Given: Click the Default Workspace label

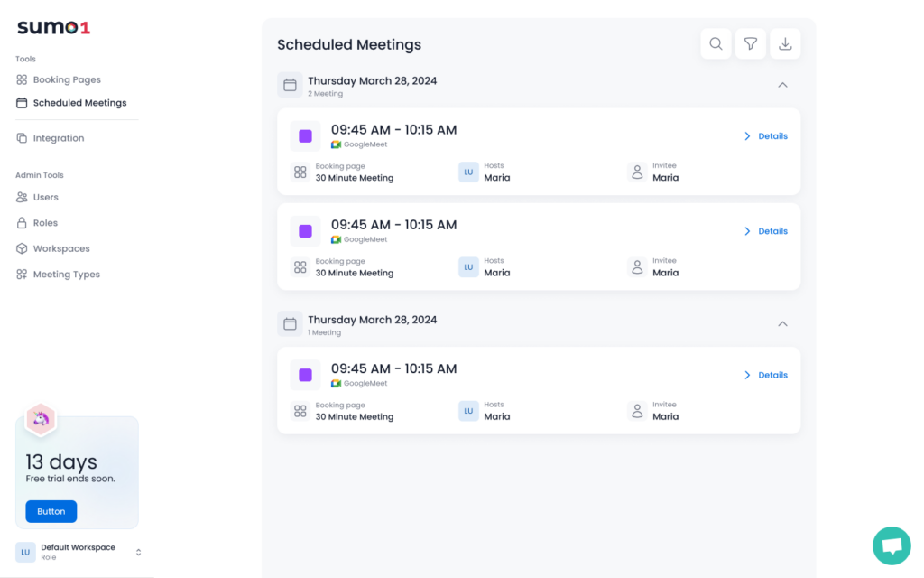Looking at the screenshot, I should [x=78, y=547].
